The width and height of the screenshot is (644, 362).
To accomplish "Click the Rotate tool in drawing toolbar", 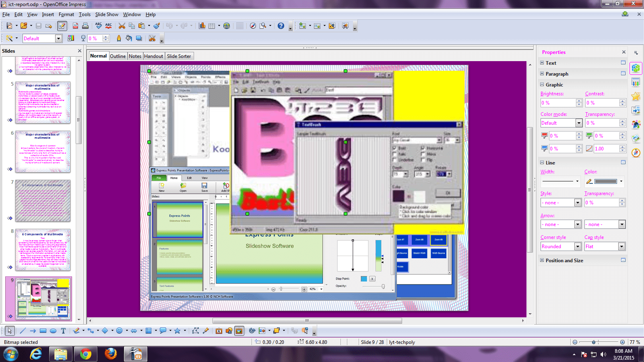I will coord(252,331).
